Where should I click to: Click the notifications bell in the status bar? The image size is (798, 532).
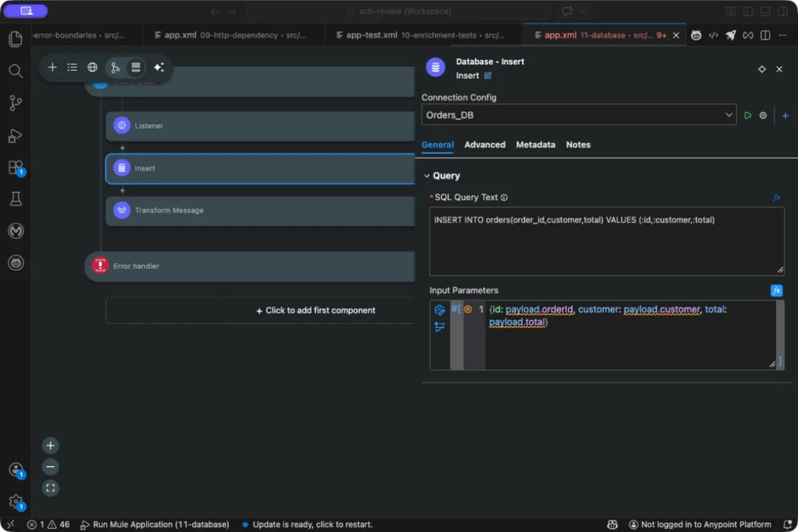click(788, 524)
